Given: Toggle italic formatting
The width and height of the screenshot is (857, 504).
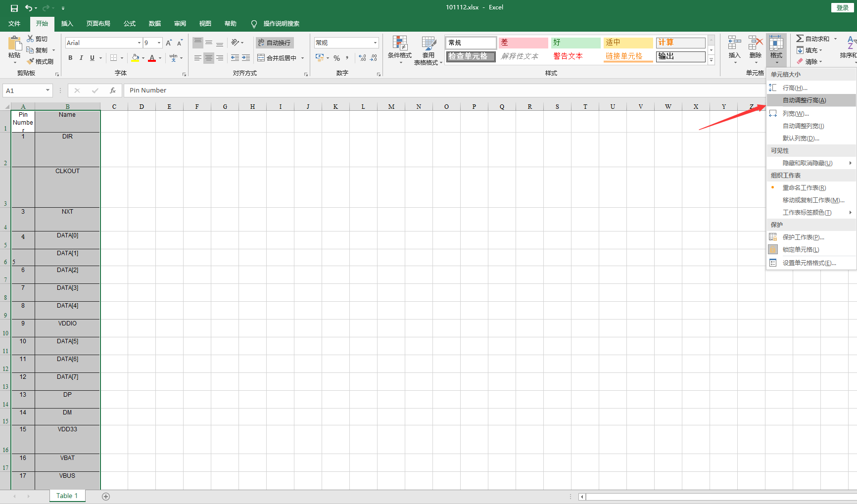Looking at the screenshot, I should pyautogui.click(x=81, y=58).
